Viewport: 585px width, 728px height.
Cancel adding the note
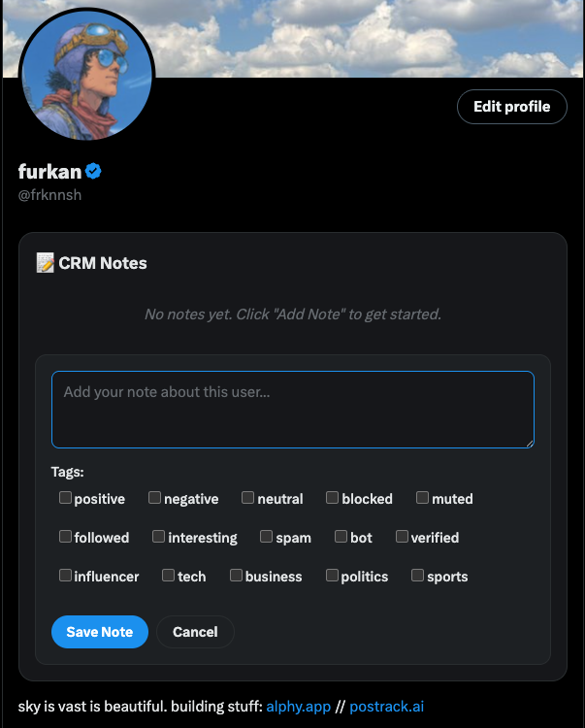pos(195,632)
